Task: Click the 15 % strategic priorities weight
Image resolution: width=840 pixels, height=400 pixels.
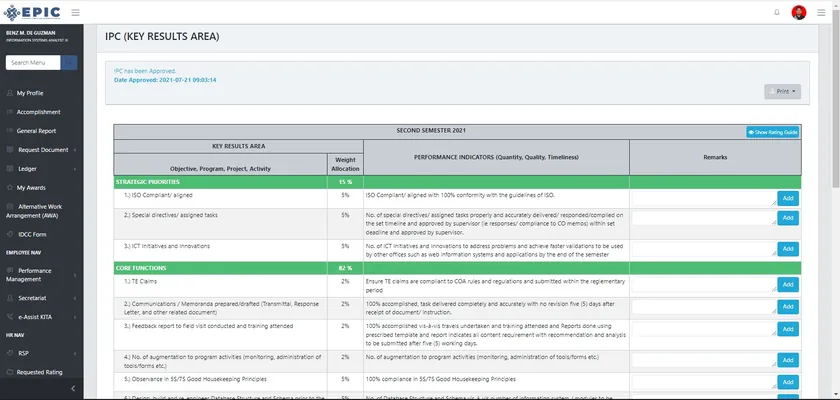Action: pos(346,182)
